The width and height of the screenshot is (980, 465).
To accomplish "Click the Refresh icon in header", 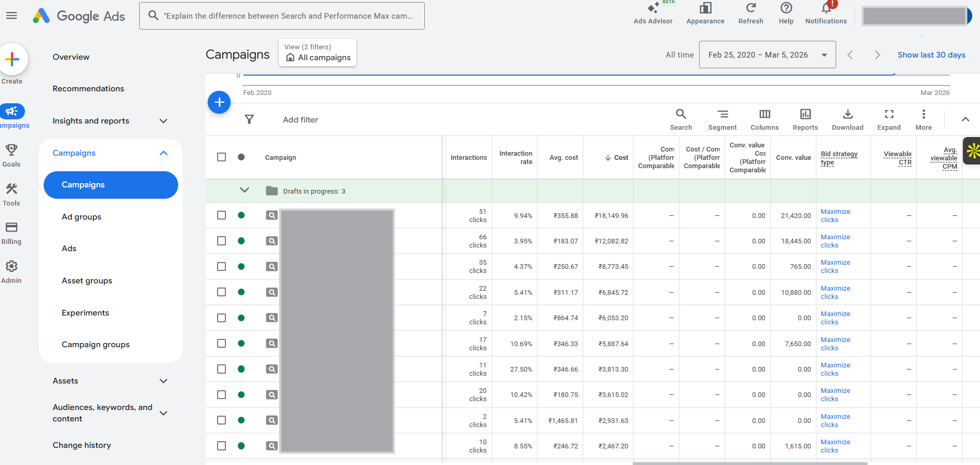I will [x=750, y=13].
